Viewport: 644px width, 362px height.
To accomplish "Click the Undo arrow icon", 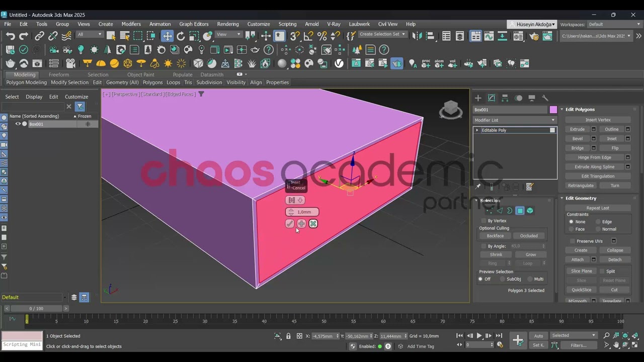I will coord(10,36).
